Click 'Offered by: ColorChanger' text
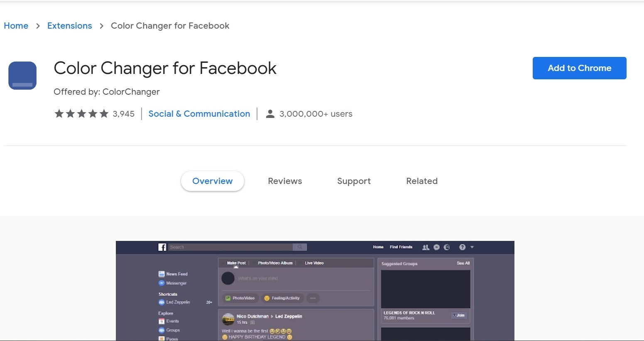Image resolution: width=644 pixels, height=341 pixels. (107, 92)
